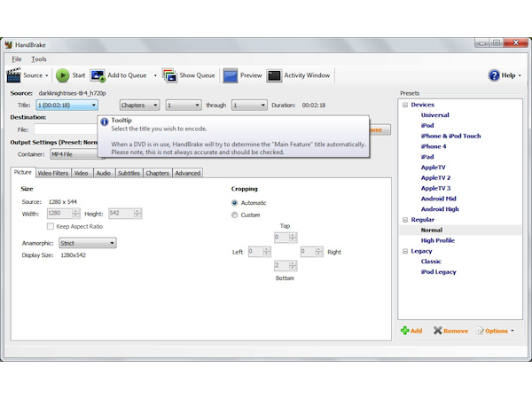Collapse the Devices preset group
Image resolution: width=532 pixels, height=399 pixels.
coord(405,105)
